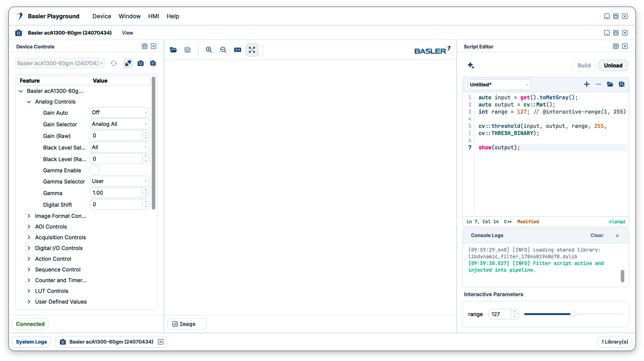Click the Device Controls tree scrollbar
The height and width of the screenshot is (361, 644).
pyautogui.click(x=154, y=143)
